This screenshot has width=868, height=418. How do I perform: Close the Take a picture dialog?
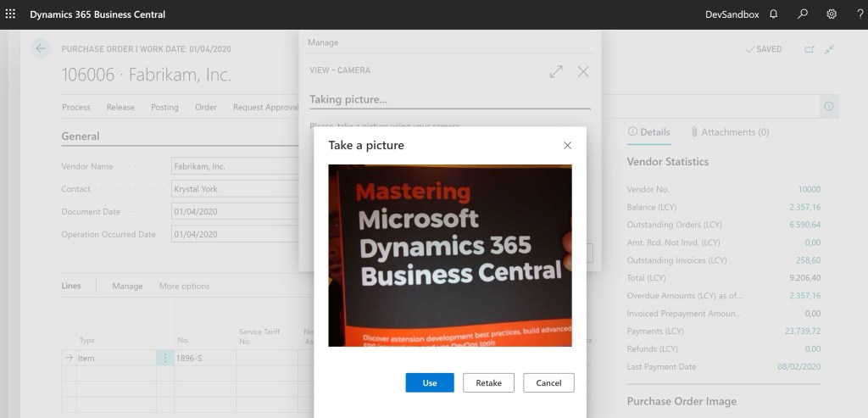click(568, 145)
